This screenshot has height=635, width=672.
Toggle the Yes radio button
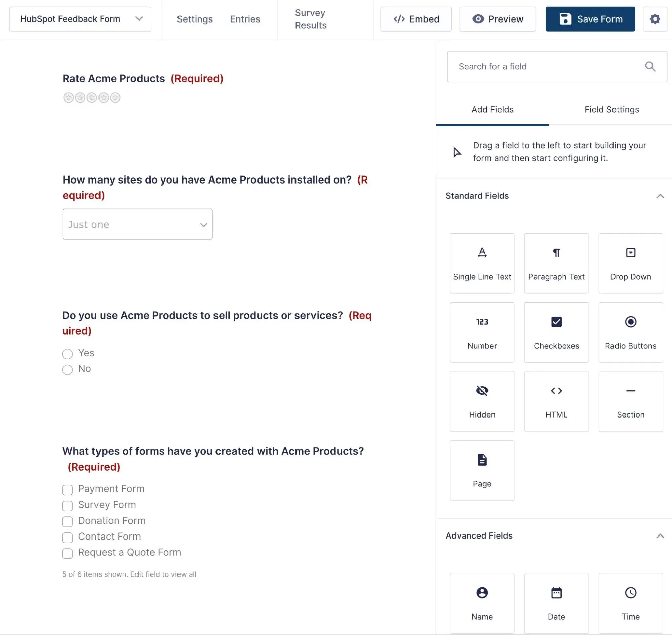tap(67, 353)
